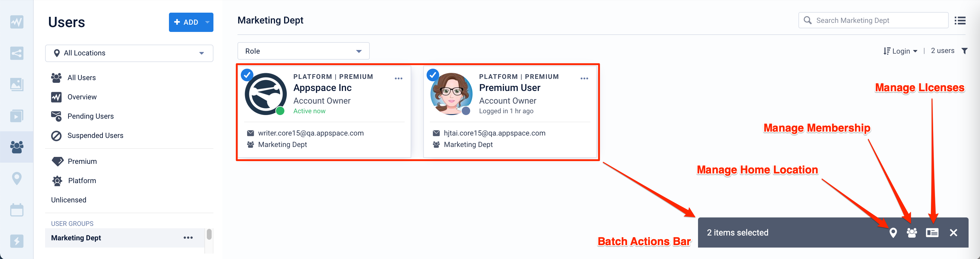
Task: Open the Locations pin icon in left sidebar
Action: [17, 178]
